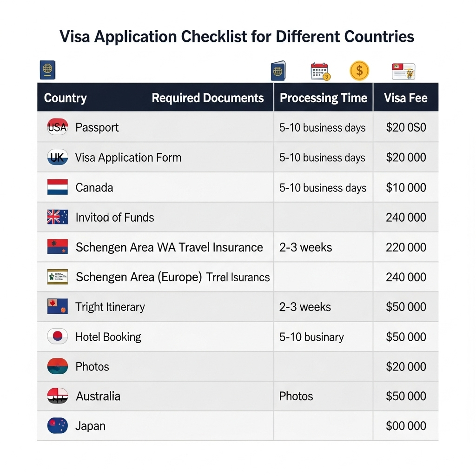Click the USA flag icon
Viewport: 476px width, 476px height.
click(x=58, y=127)
